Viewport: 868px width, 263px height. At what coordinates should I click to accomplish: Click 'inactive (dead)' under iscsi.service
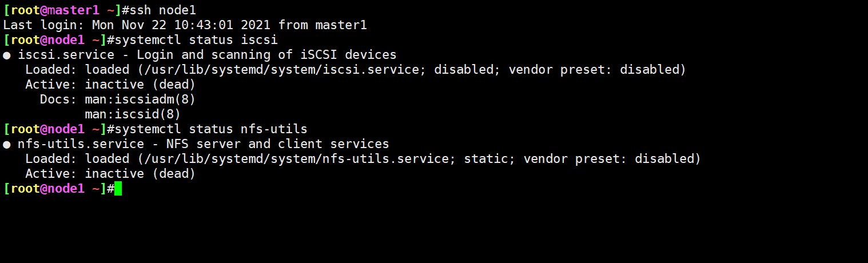[141, 85]
